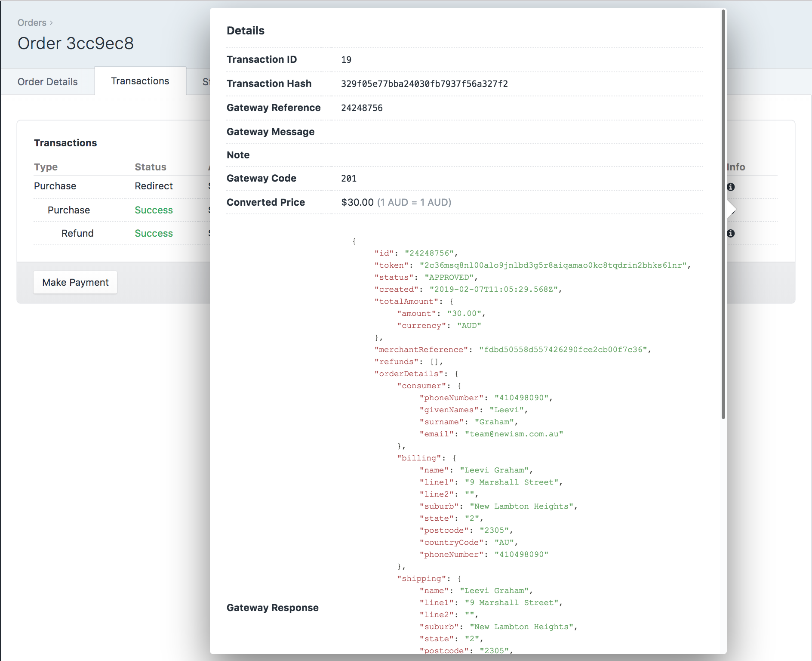Go back to the Orders breadcrumb
The width and height of the screenshot is (812, 661).
(32, 23)
